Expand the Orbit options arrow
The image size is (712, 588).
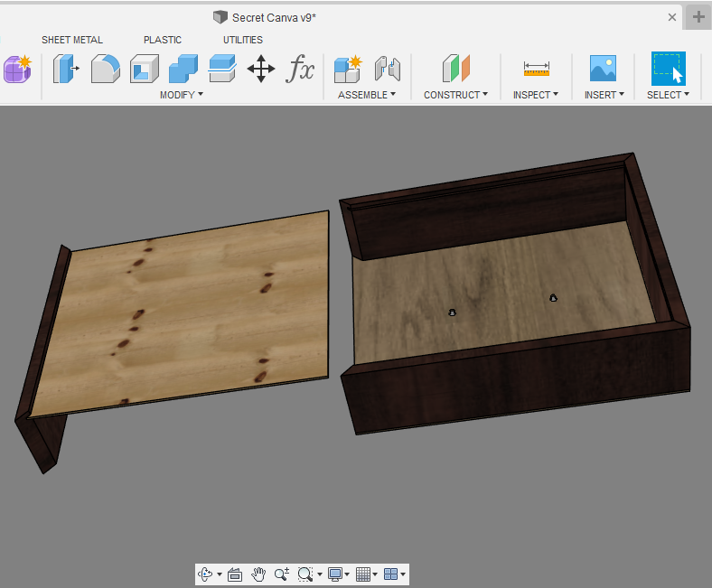click(x=220, y=574)
